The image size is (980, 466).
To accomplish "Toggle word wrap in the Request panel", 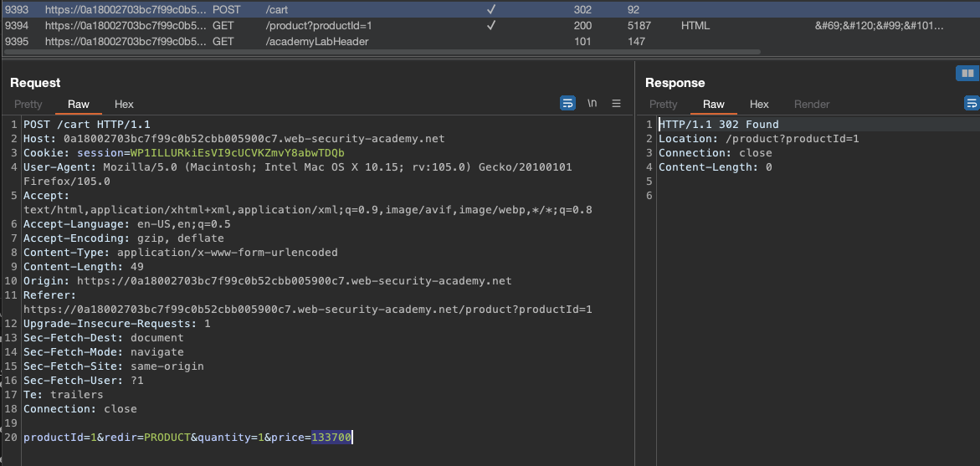I will tap(568, 104).
